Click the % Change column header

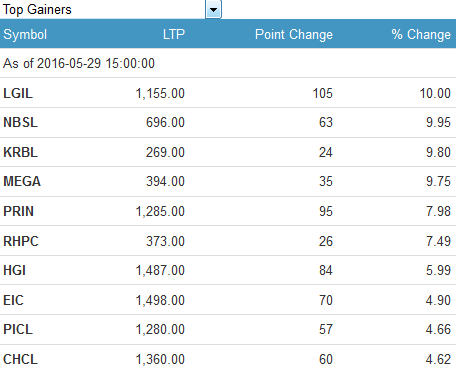tap(421, 34)
